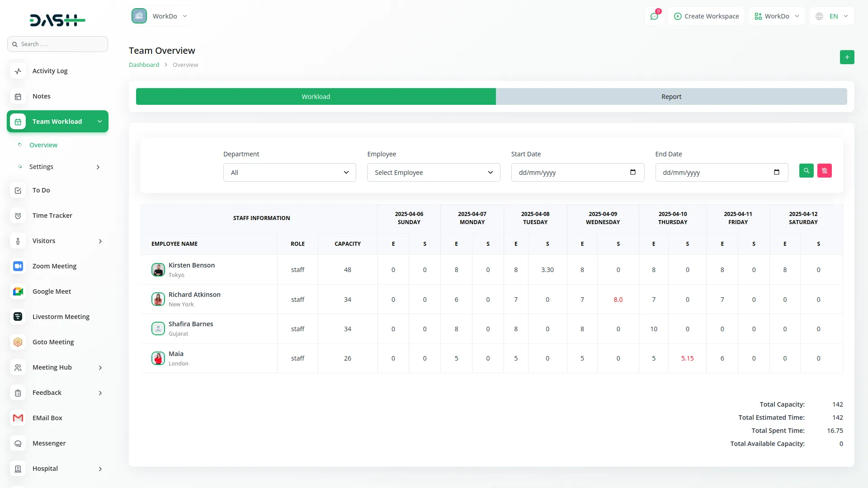868x488 pixels.
Task: Select the Workload tab
Action: [316, 96]
